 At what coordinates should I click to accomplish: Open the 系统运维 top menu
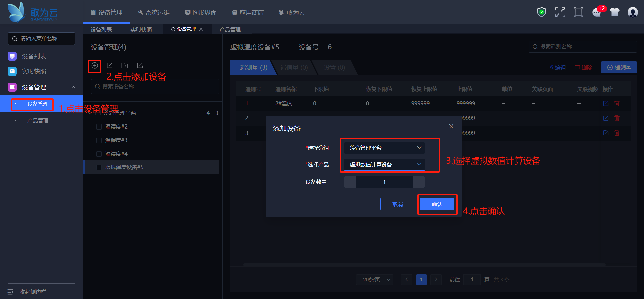[154, 12]
